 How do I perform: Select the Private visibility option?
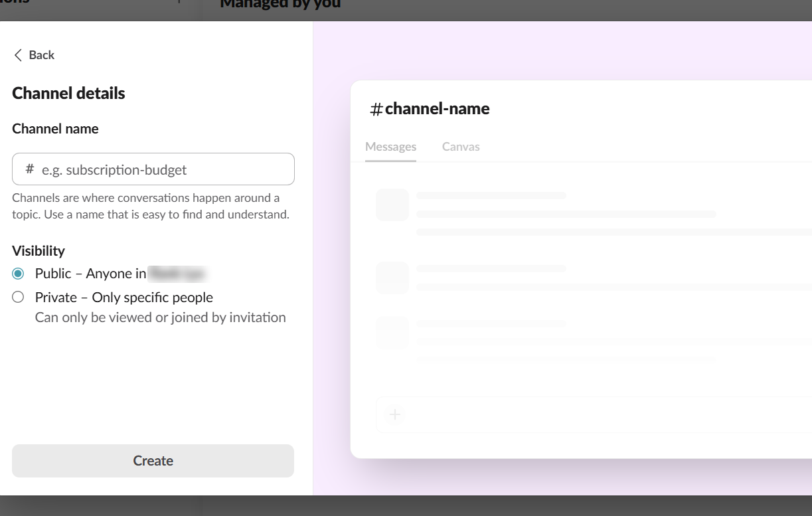pos(19,297)
